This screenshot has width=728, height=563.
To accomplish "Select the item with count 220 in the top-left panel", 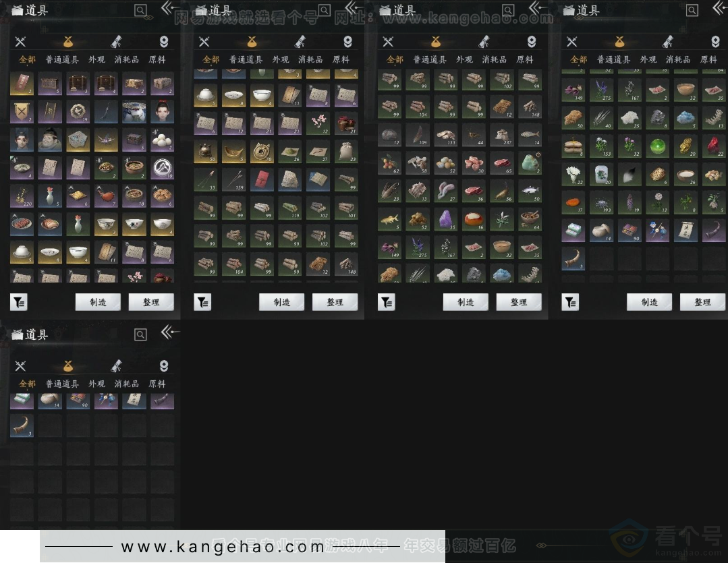I will pyautogui.click(x=22, y=196).
